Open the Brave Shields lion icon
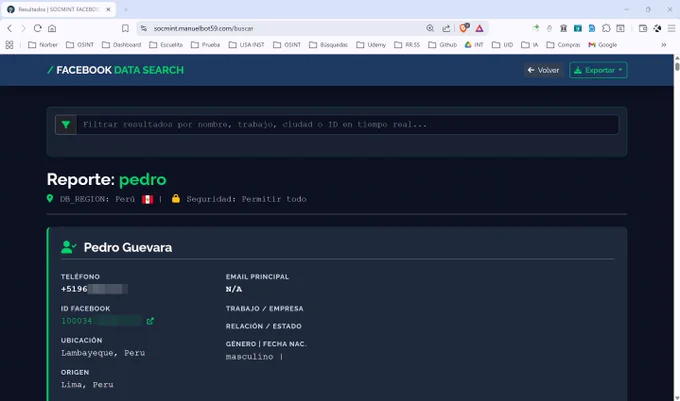The width and height of the screenshot is (680, 401). tap(464, 28)
